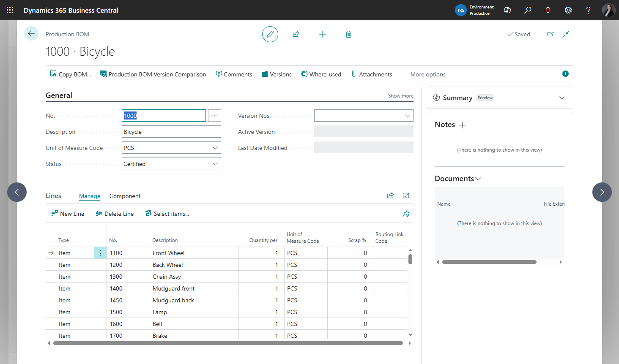The image size is (619, 364).
Task: Toggle edit mode with the pencil icon
Action: pos(270,34)
